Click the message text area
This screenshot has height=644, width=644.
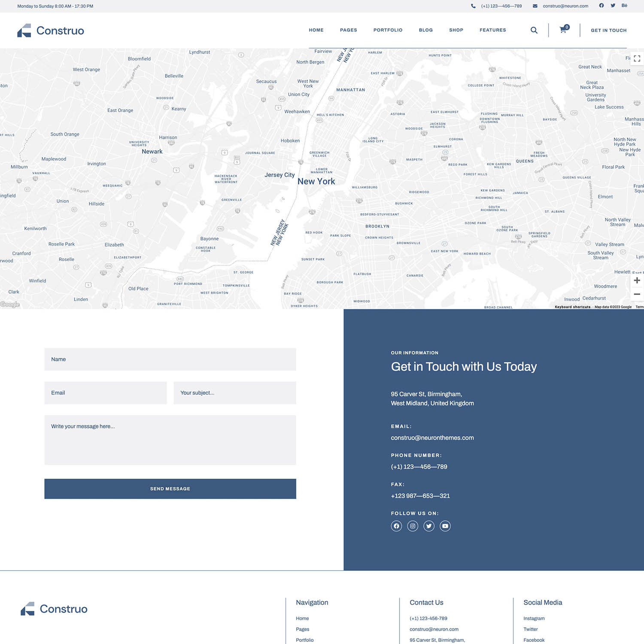(170, 440)
